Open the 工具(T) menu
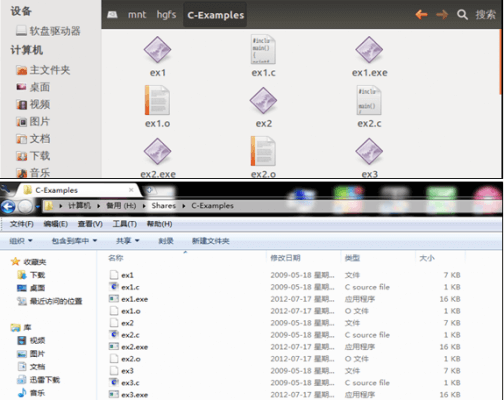This screenshot has height=400, width=504. click(124, 224)
